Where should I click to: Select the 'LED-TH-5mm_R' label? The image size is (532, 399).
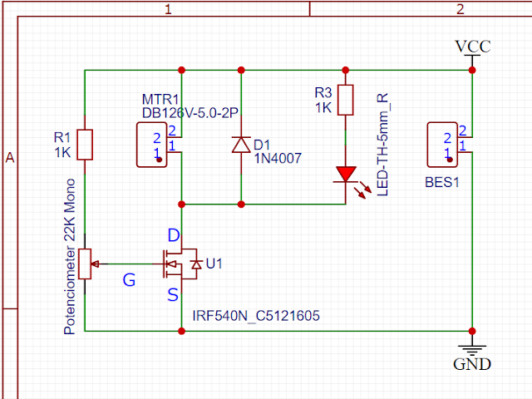click(382, 145)
